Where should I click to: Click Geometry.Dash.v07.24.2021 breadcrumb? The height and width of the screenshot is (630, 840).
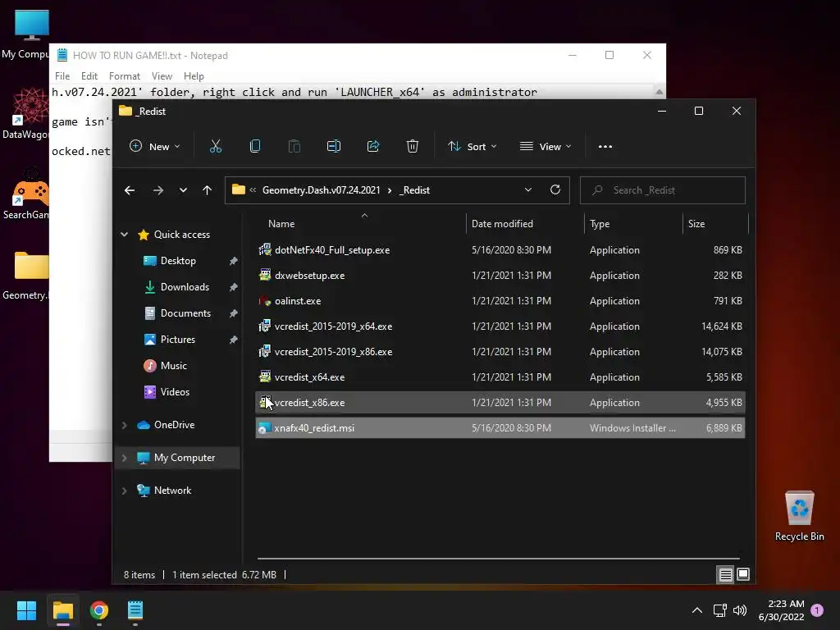tap(321, 190)
